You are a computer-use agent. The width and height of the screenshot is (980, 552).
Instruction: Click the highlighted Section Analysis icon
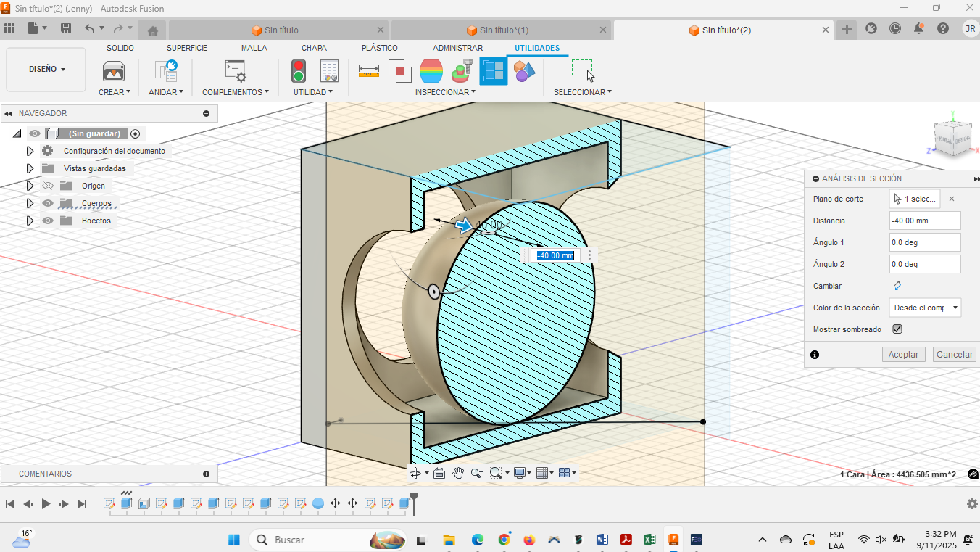(x=494, y=71)
